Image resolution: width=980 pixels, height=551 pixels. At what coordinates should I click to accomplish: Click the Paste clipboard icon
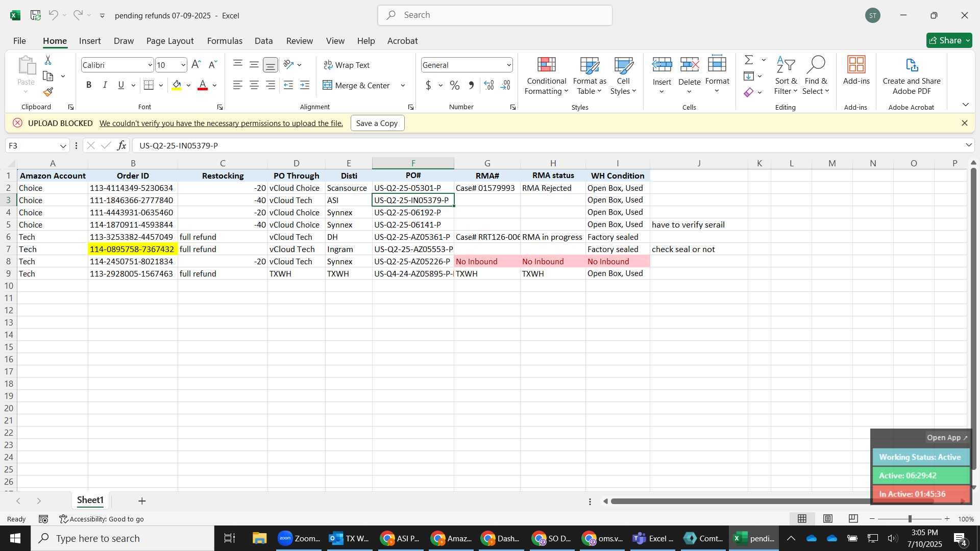pyautogui.click(x=26, y=66)
